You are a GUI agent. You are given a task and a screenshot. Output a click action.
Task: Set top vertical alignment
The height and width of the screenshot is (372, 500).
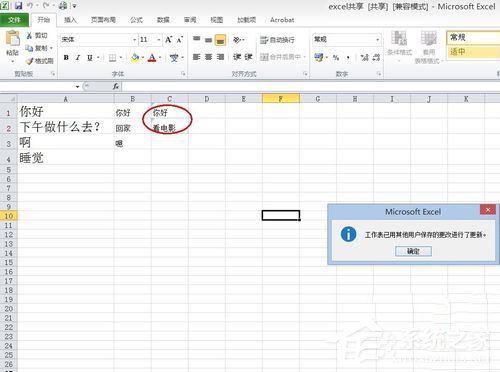pyautogui.click(x=197, y=40)
